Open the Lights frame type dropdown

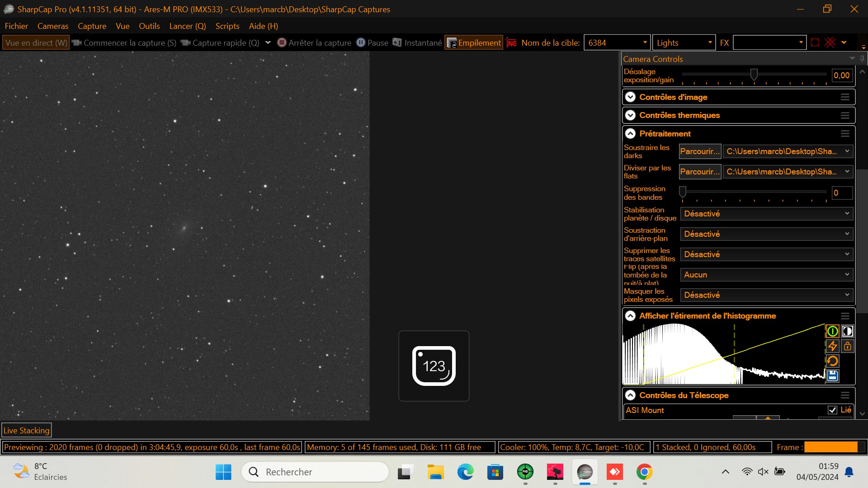684,42
